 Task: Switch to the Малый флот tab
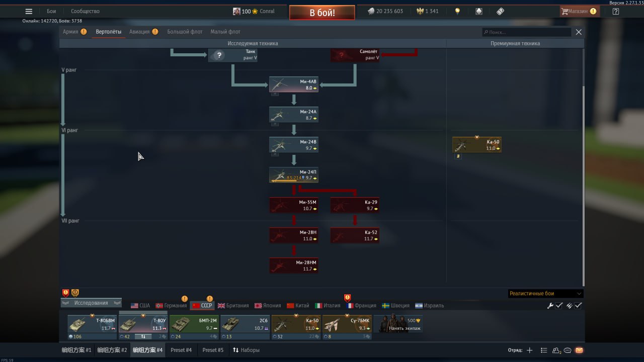pyautogui.click(x=225, y=32)
